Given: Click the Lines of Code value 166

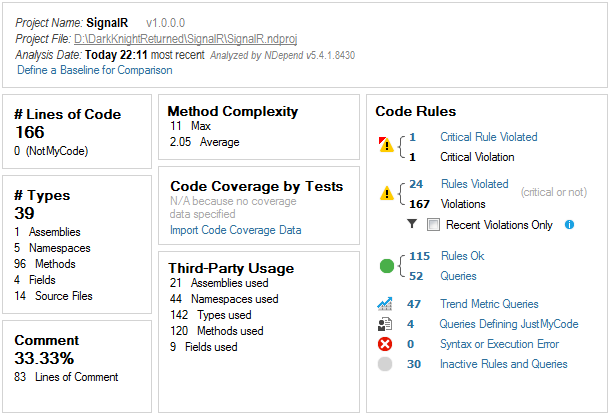Looking at the screenshot, I should click(x=30, y=132).
